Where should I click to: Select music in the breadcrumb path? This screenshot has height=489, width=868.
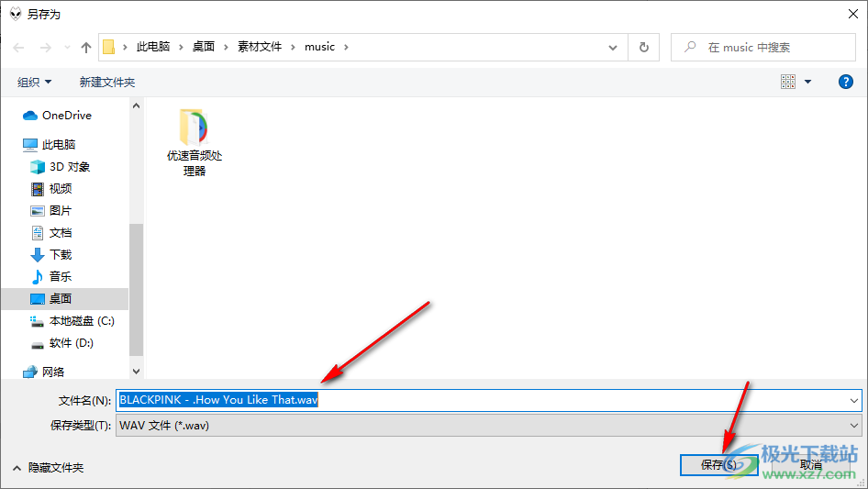coord(319,47)
